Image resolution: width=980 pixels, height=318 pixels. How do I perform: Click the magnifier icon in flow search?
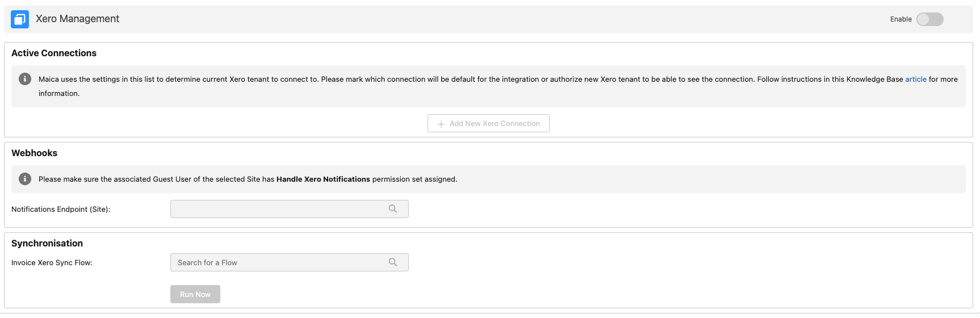coord(393,262)
